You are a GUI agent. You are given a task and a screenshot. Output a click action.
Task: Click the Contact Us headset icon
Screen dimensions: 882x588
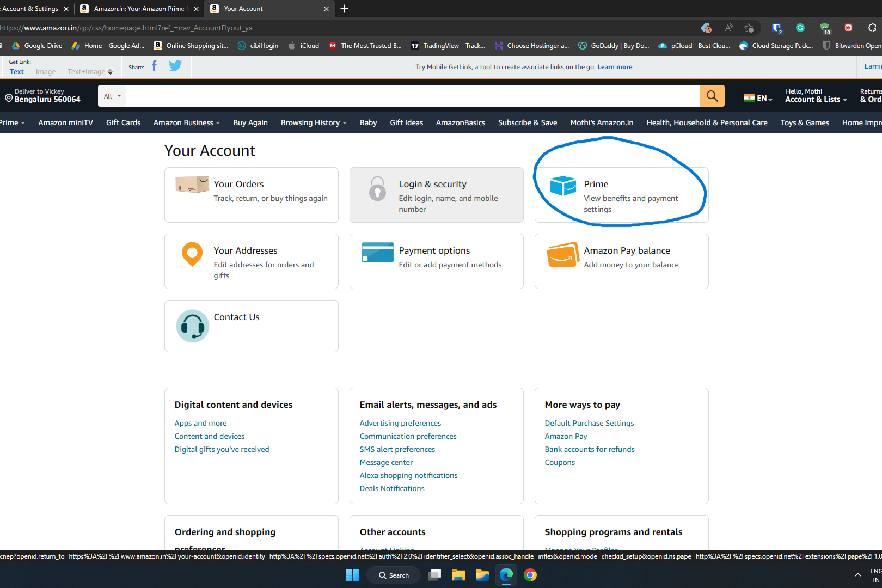(x=192, y=326)
